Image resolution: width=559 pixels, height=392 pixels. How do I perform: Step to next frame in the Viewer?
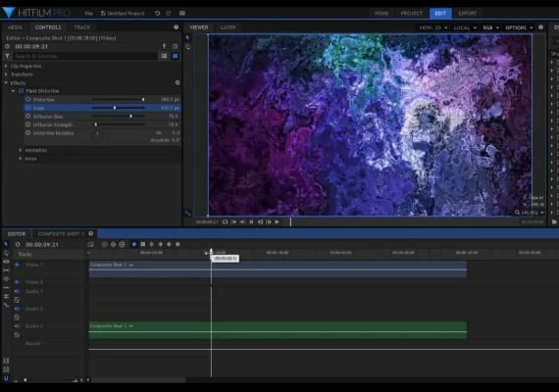[269, 221]
